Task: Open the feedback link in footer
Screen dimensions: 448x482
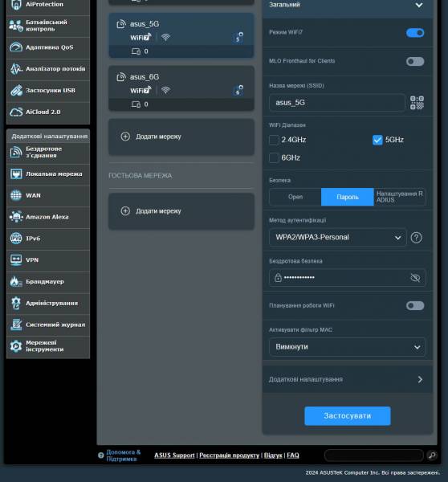Action: (x=273, y=455)
